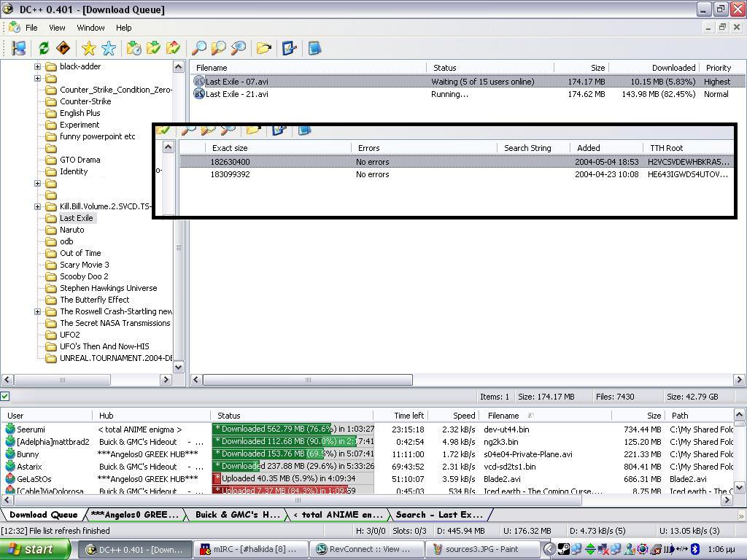
Task: Open the Search Spy toolbar icon
Action: [x=239, y=48]
